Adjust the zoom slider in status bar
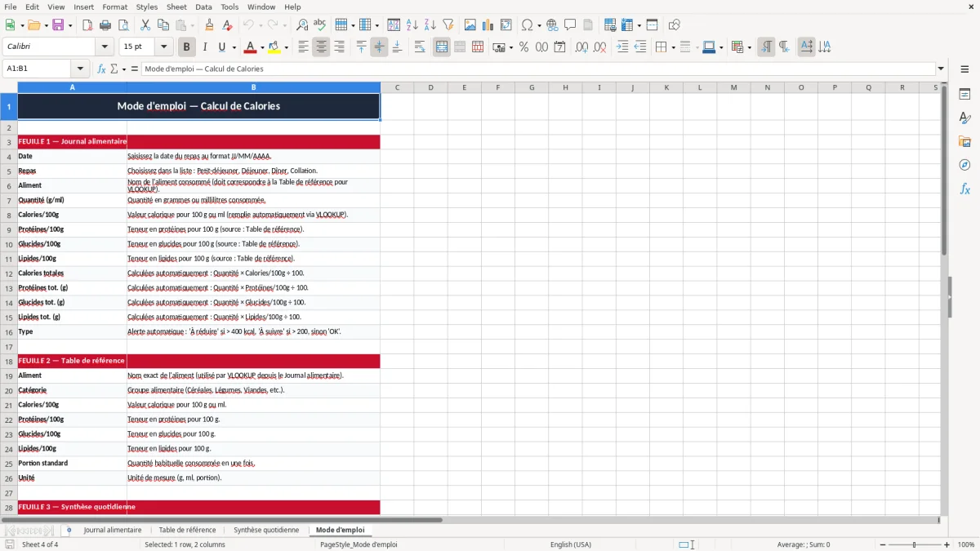This screenshot has height=551, width=980. click(x=913, y=544)
